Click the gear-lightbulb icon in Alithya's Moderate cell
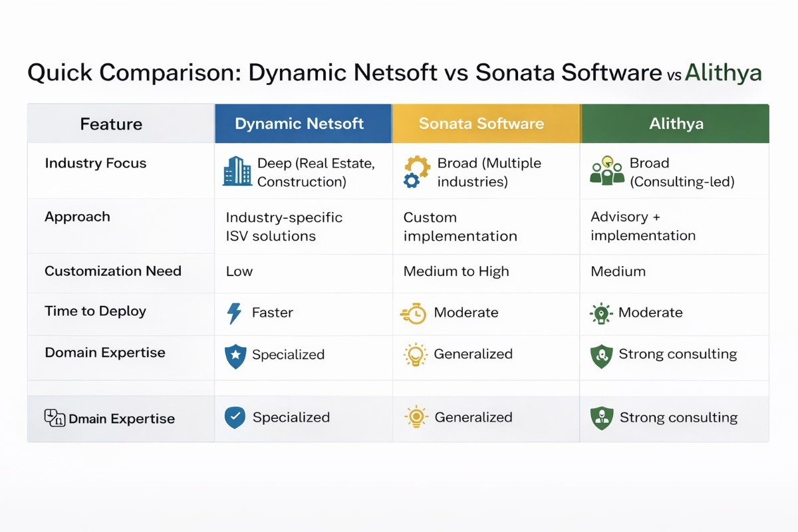 601,313
